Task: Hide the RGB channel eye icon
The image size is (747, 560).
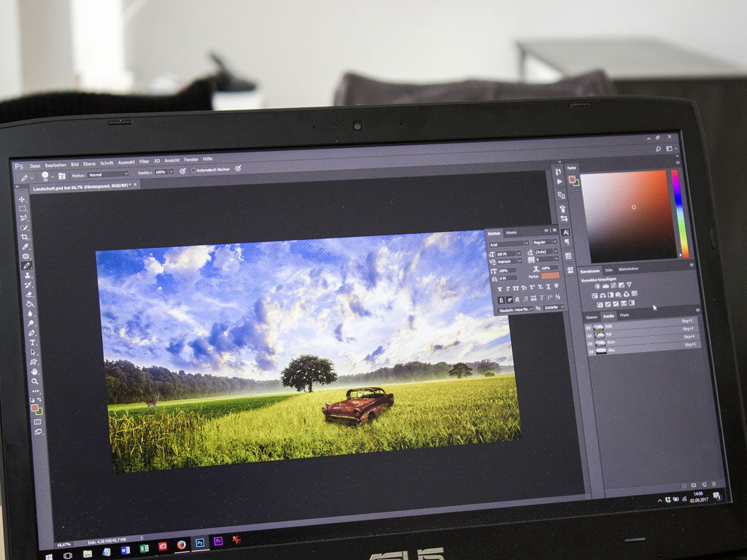Action: [x=589, y=328]
